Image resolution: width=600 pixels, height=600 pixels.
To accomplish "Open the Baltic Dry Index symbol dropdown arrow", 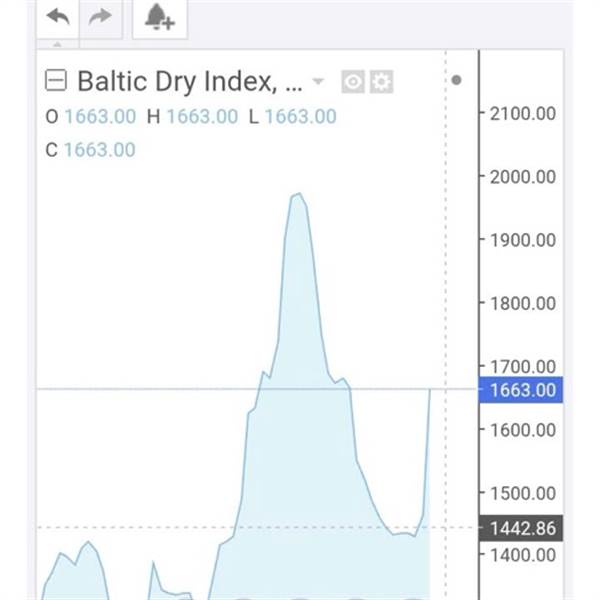I will pos(318,81).
